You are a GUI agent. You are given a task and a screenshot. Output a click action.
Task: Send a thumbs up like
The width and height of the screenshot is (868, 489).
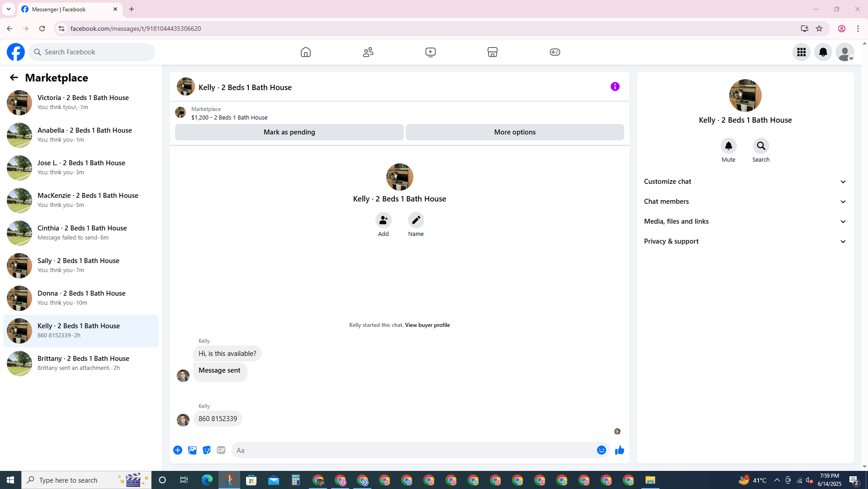click(620, 450)
